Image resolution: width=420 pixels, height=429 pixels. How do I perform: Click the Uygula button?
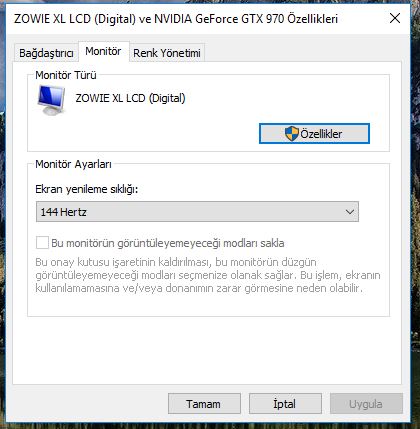click(x=366, y=404)
